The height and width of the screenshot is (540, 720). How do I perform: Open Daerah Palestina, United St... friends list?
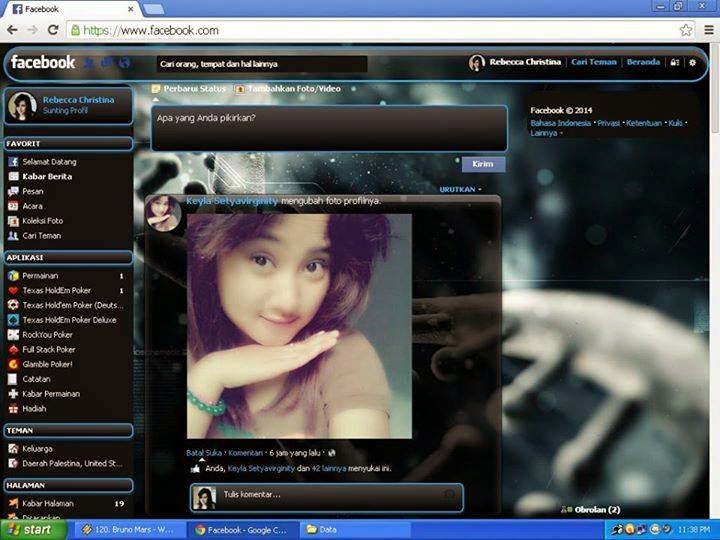tap(66, 463)
